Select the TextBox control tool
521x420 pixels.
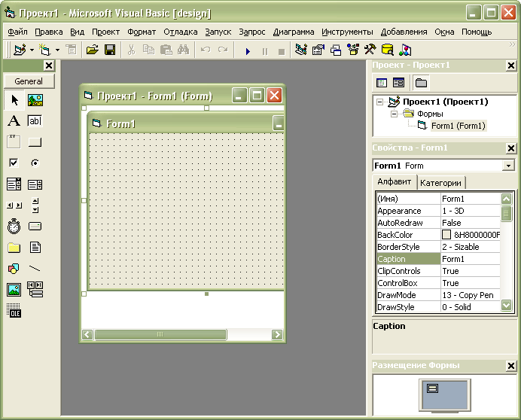pyautogui.click(x=35, y=121)
